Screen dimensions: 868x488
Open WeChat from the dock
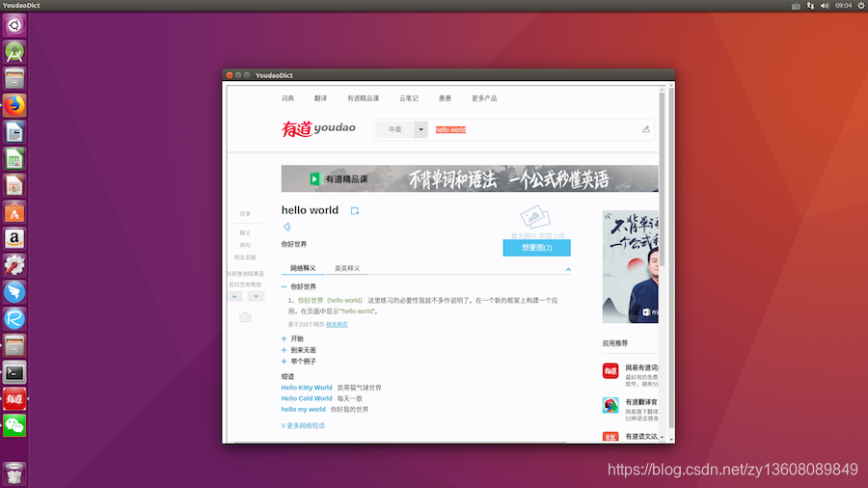[14, 425]
